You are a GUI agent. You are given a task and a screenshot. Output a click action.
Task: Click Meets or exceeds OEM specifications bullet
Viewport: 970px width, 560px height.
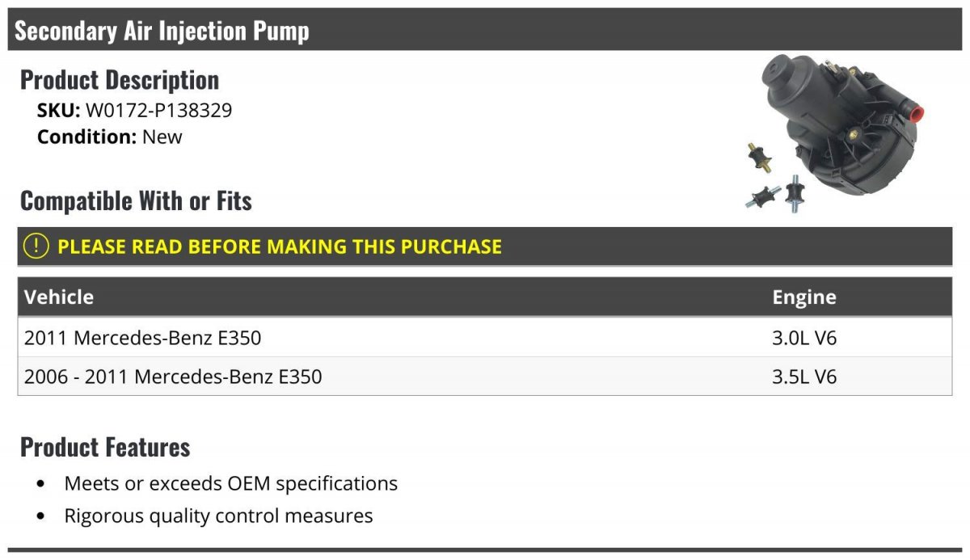click(230, 483)
